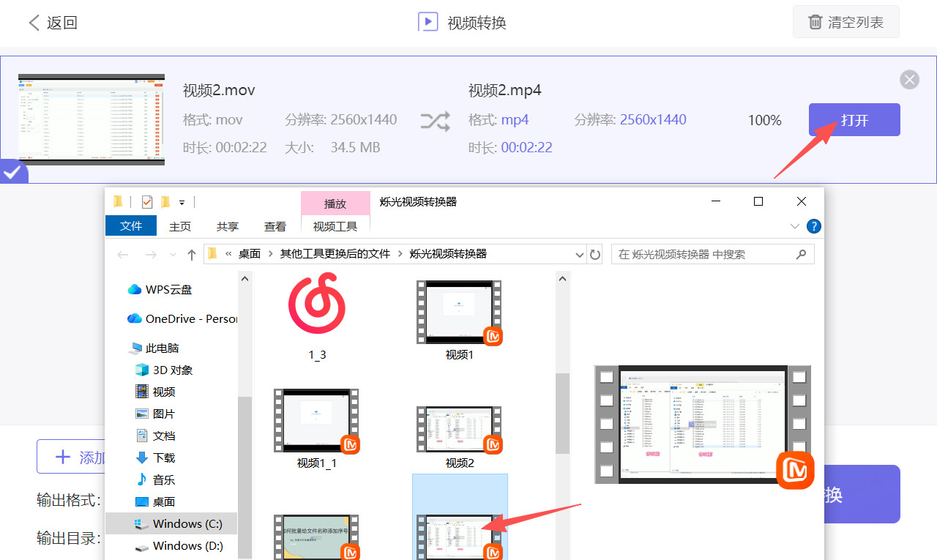Edit the output resolution 2560x1440 link
Image resolution: width=937 pixels, height=560 pixels.
coord(653,120)
